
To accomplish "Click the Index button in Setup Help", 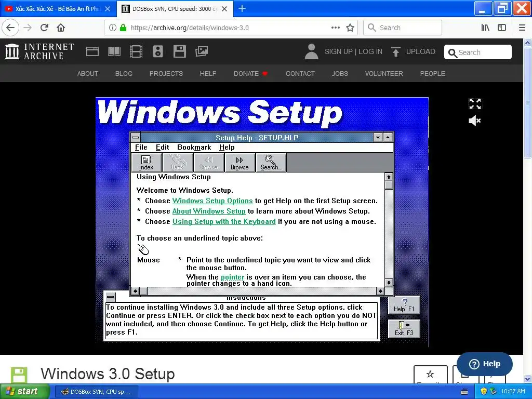I will pos(146,163).
